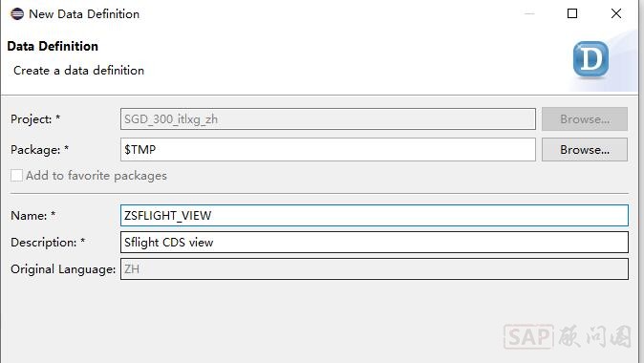Click the Package: label
The image size is (644, 363).
pos(39,150)
